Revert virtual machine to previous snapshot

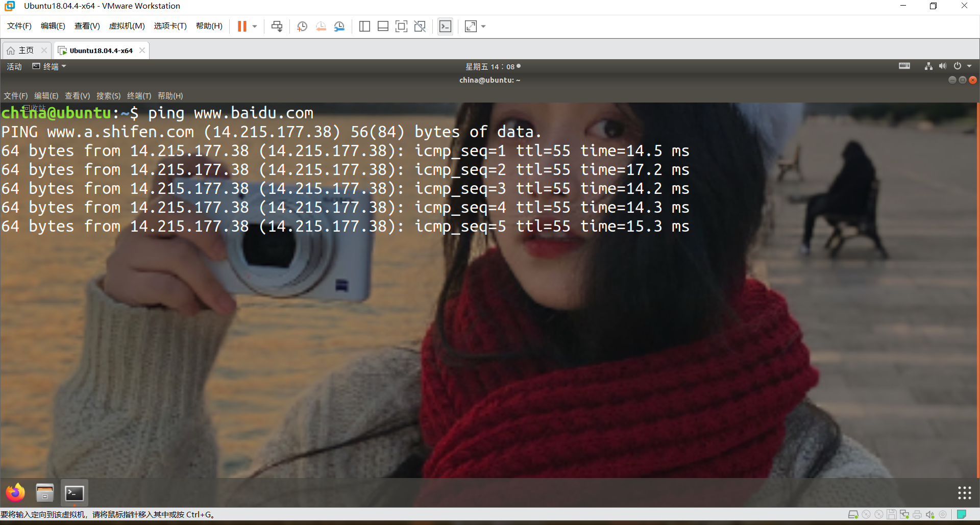321,26
